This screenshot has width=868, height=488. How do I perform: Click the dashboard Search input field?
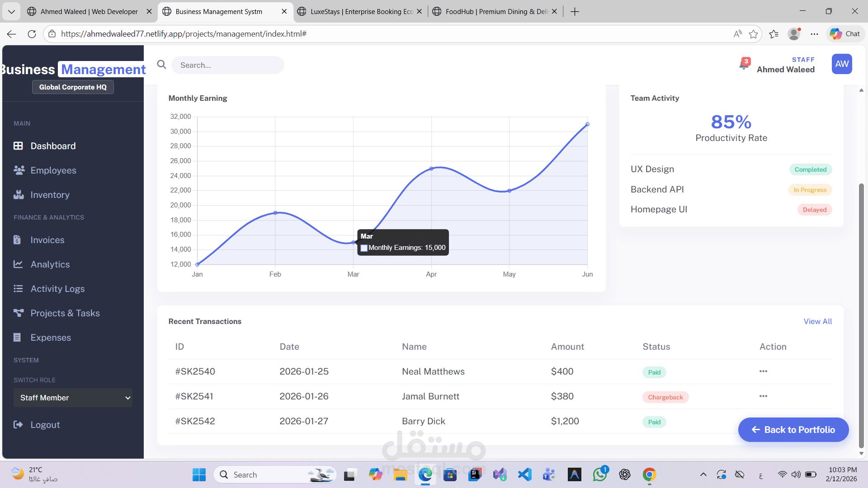coord(228,65)
